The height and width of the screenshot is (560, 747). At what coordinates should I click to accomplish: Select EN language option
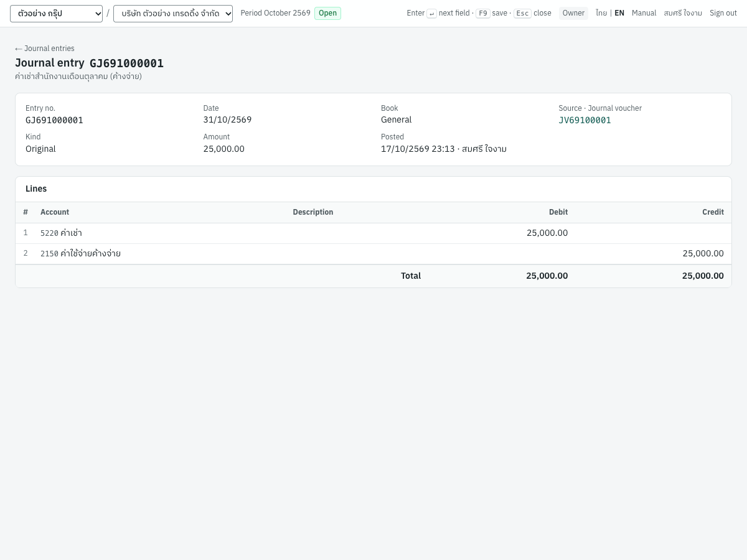pyautogui.click(x=619, y=13)
